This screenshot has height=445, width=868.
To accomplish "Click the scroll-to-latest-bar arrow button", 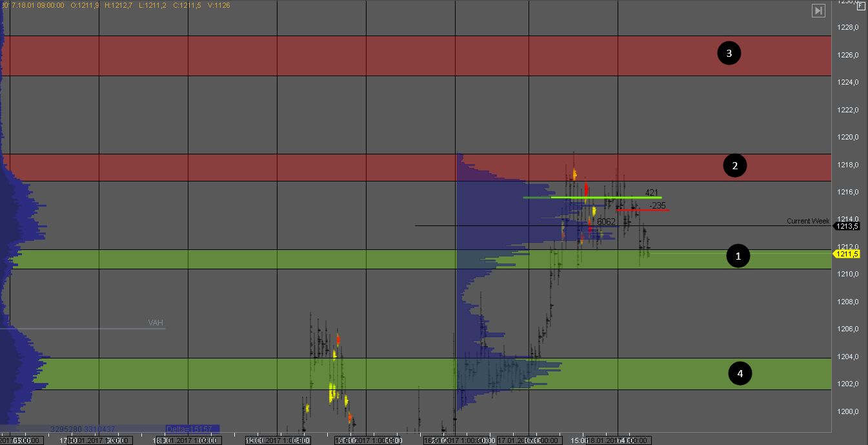I will [x=818, y=10].
